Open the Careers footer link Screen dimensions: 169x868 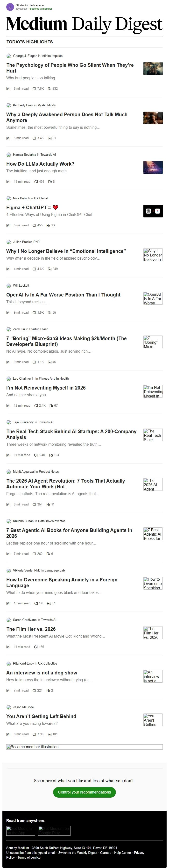pos(106,853)
